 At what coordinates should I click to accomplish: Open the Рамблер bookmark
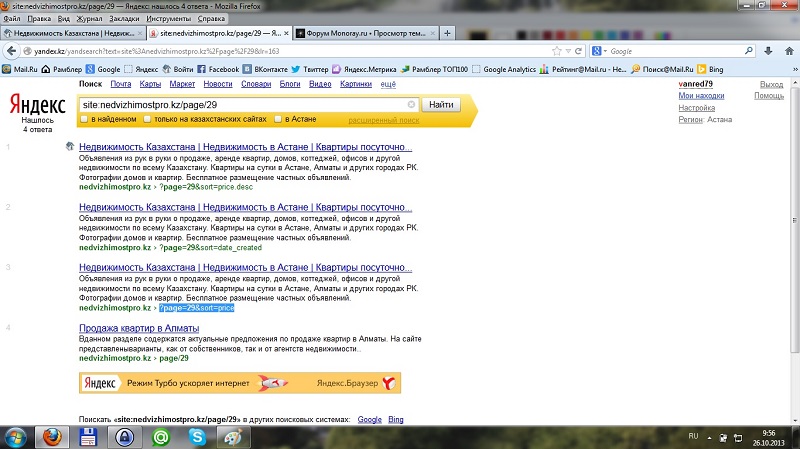[62, 69]
